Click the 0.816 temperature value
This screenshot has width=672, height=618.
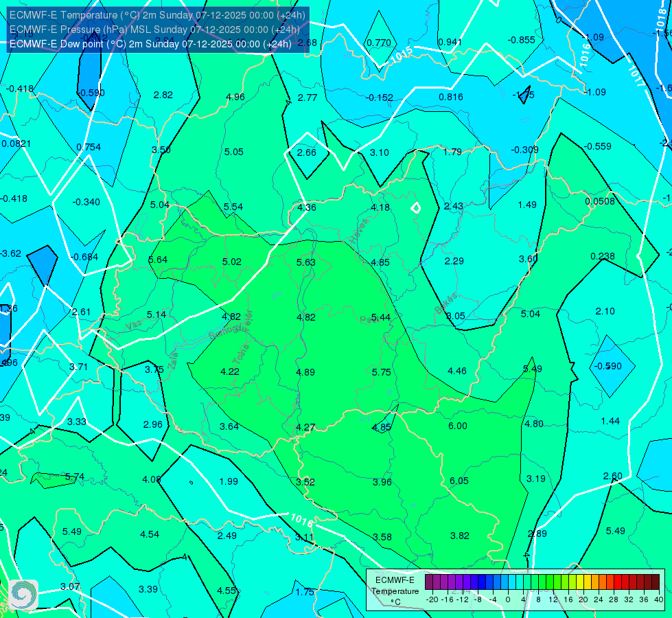pyautogui.click(x=451, y=97)
